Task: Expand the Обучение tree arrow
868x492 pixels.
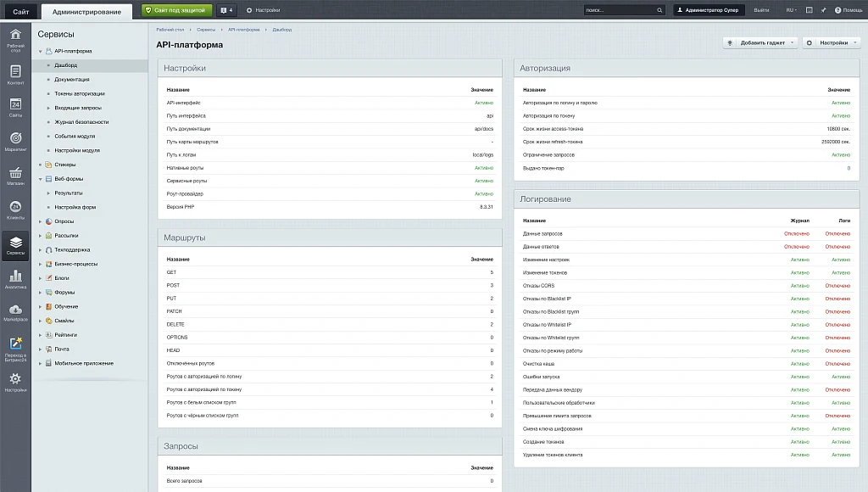Action: coord(41,306)
